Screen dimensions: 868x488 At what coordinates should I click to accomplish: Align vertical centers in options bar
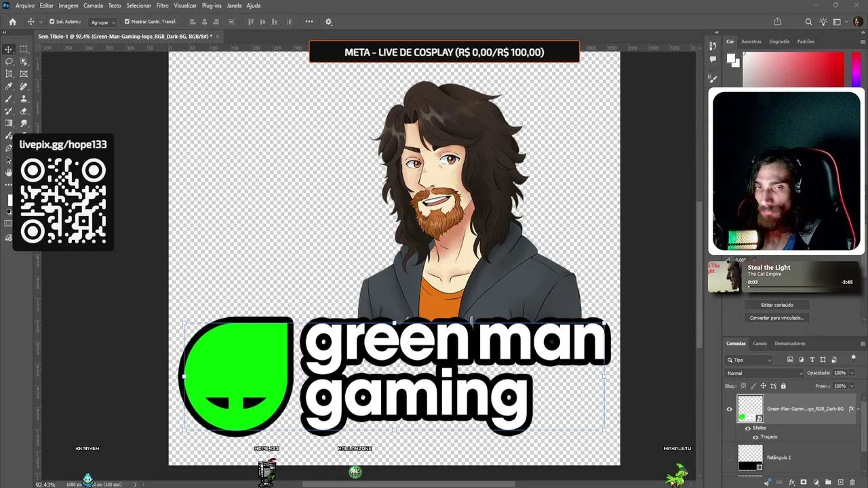[x=263, y=22]
